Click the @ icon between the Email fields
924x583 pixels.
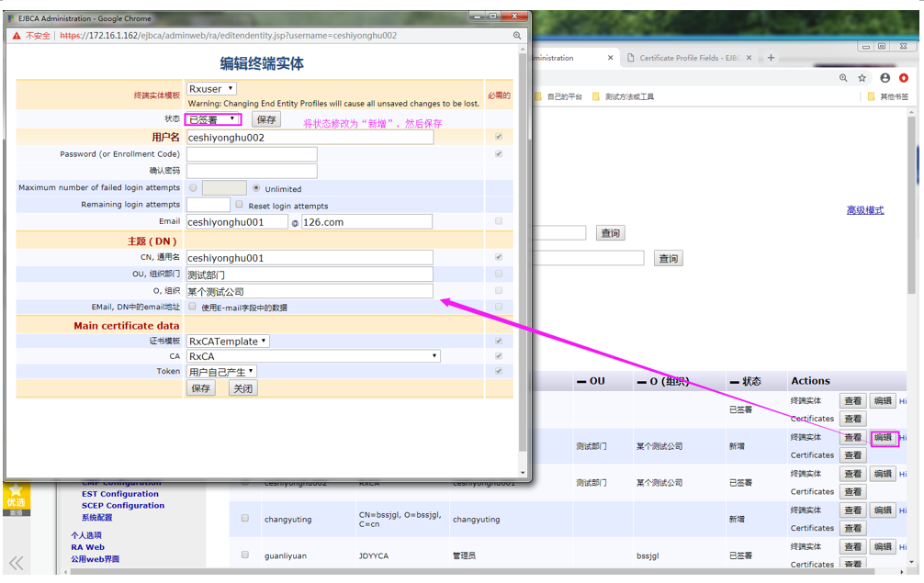pyautogui.click(x=295, y=222)
